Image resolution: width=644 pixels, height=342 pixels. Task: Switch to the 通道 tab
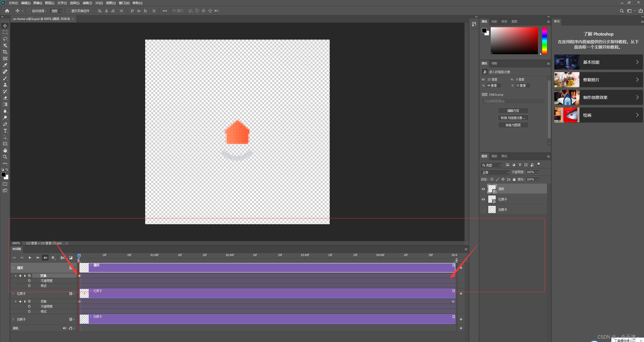pyautogui.click(x=494, y=156)
